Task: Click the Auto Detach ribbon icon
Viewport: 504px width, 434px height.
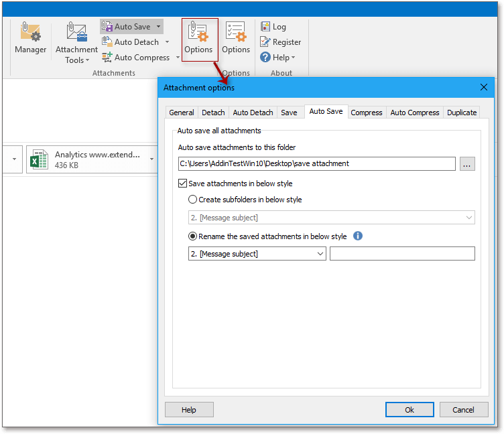Action: pyautogui.click(x=107, y=42)
